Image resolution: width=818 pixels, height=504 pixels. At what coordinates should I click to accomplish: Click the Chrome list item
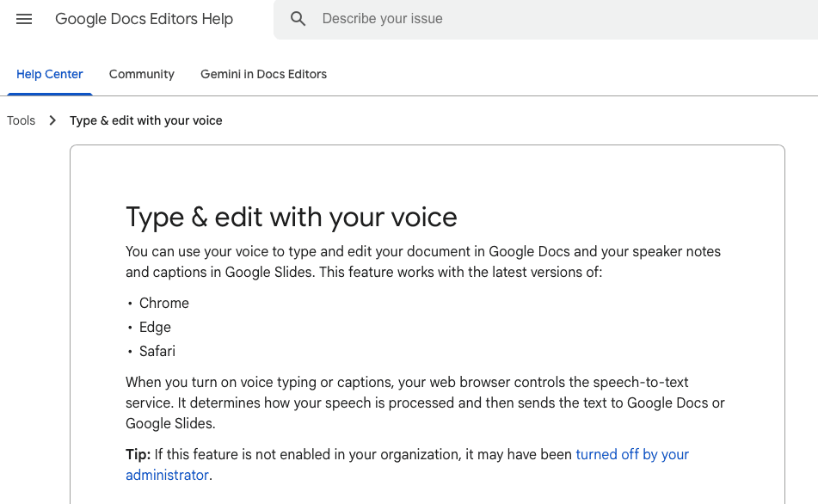tap(163, 303)
